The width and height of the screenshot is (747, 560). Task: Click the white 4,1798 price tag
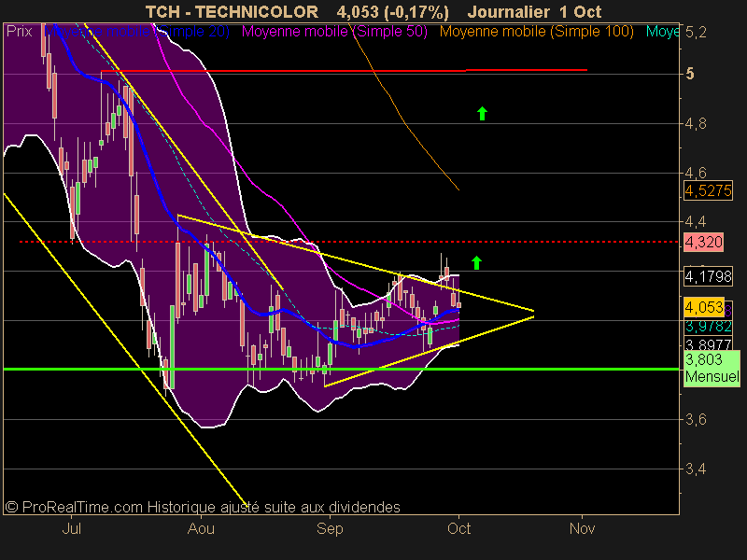pos(708,276)
